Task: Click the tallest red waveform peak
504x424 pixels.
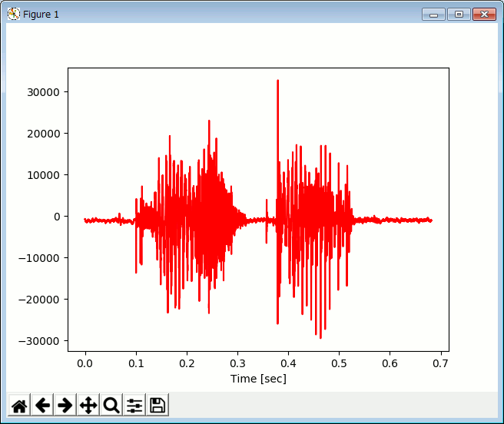Action: coord(277,81)
